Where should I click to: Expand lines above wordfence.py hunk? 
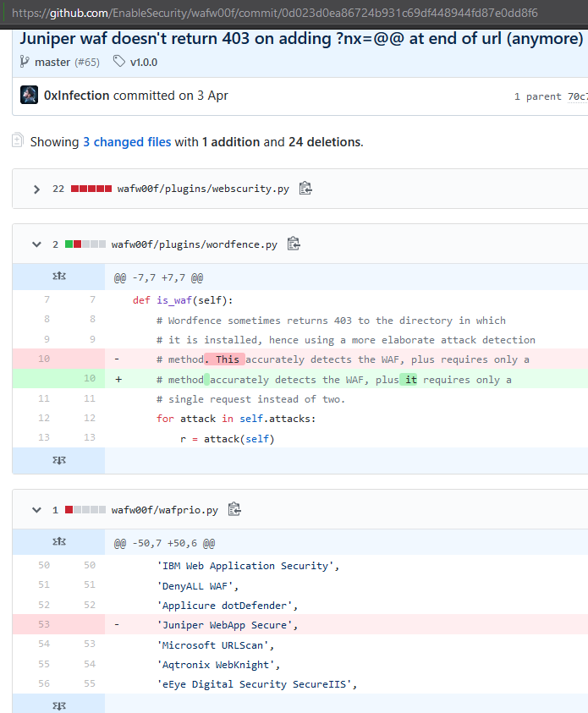point(58,277)
